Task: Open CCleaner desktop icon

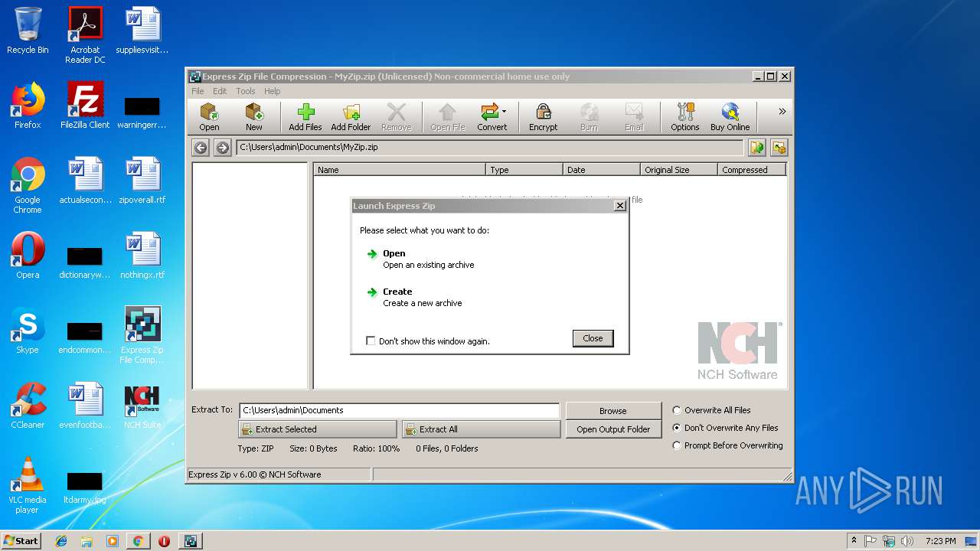Action: click(x=28, y=406)
